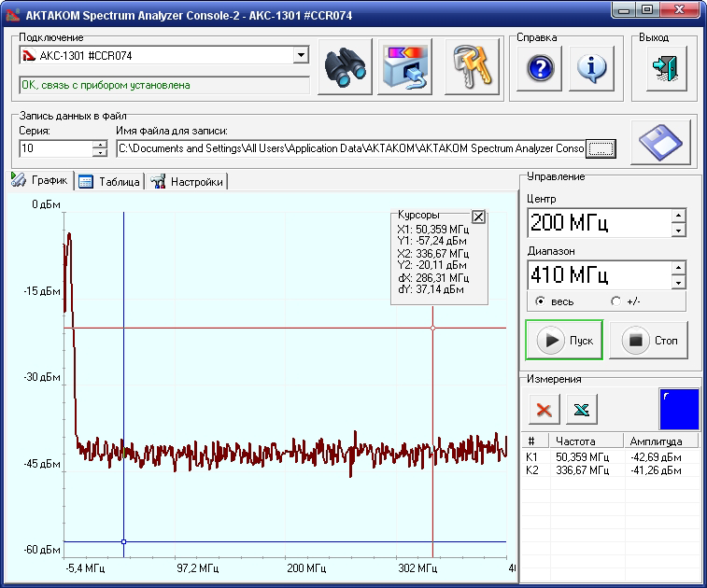Click the -42,69 дБм amplitude cell
The height and width of the screenshot is (588, 707).
click(x=656, y=457)
